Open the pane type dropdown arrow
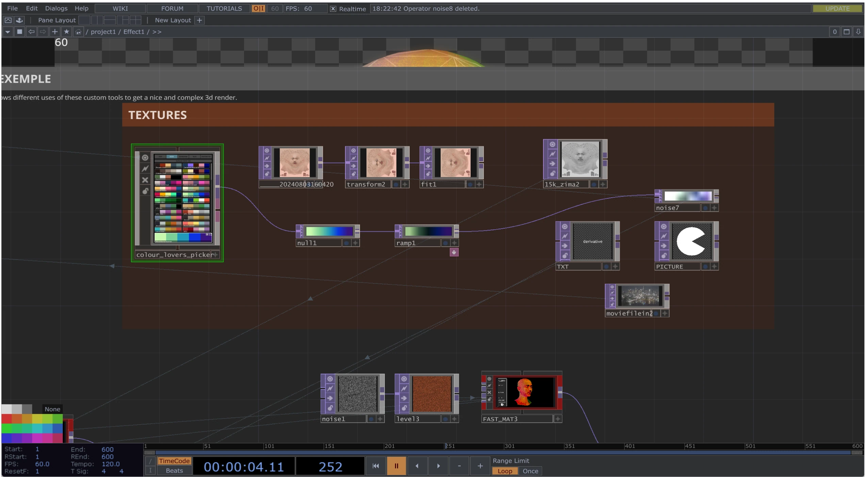Viewport: 868px width, 477px height. click(x=7, y=32)
